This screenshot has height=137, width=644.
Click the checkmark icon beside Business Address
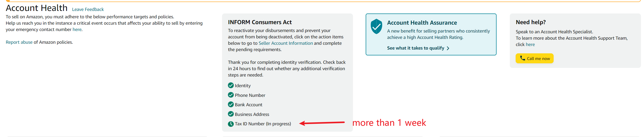tap(231, 114)
